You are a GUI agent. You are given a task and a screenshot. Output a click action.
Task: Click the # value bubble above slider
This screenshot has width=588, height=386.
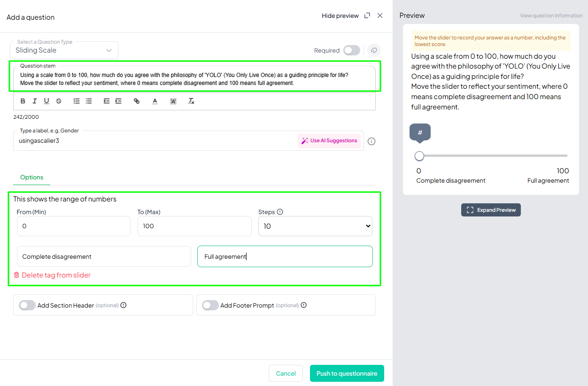420,132
